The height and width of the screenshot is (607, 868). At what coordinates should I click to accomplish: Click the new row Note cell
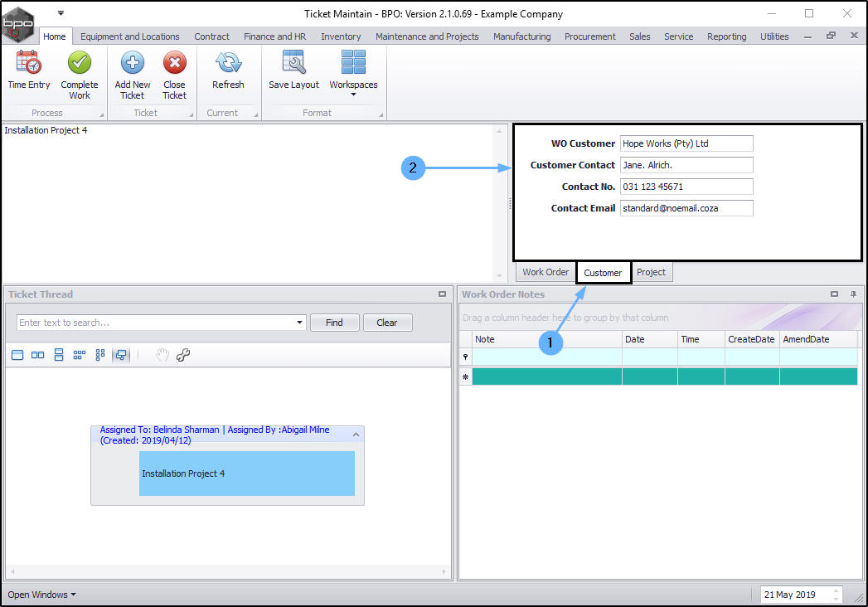click(547, 376)
